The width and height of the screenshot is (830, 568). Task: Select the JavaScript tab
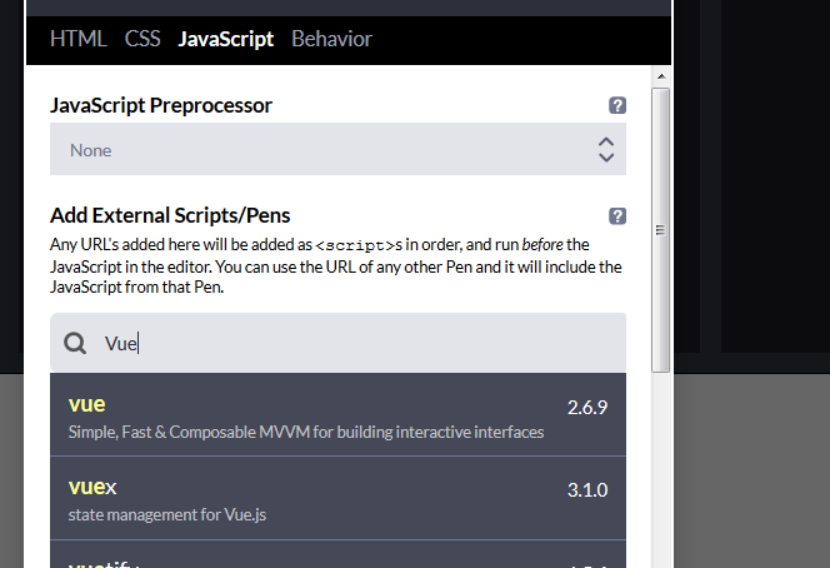225,39
